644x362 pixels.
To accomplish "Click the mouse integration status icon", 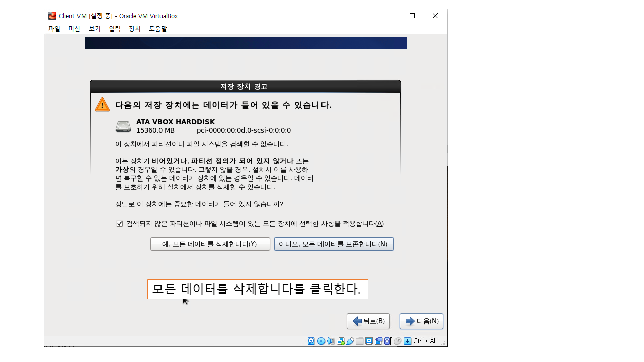I will [x=397, y=341].
